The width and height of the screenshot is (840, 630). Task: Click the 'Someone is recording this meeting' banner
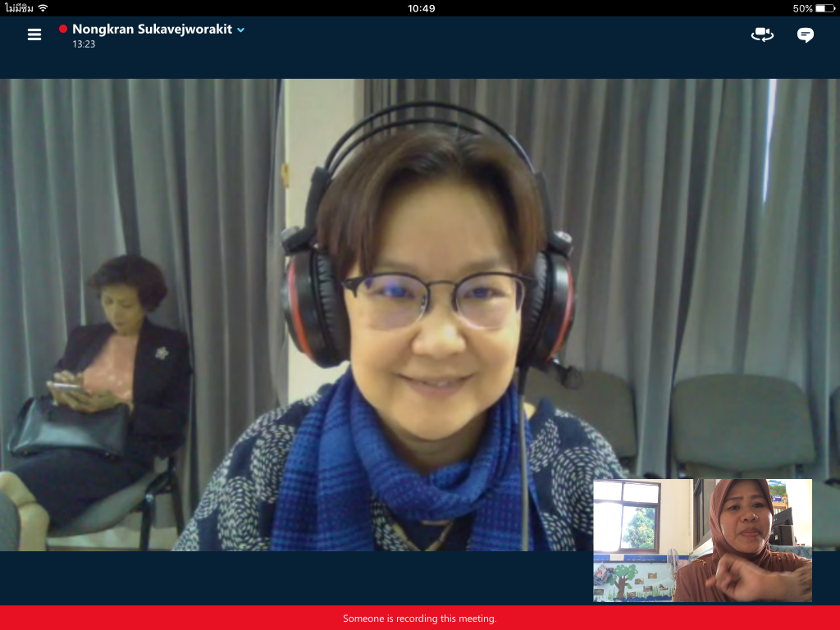(x=420, y=618)
